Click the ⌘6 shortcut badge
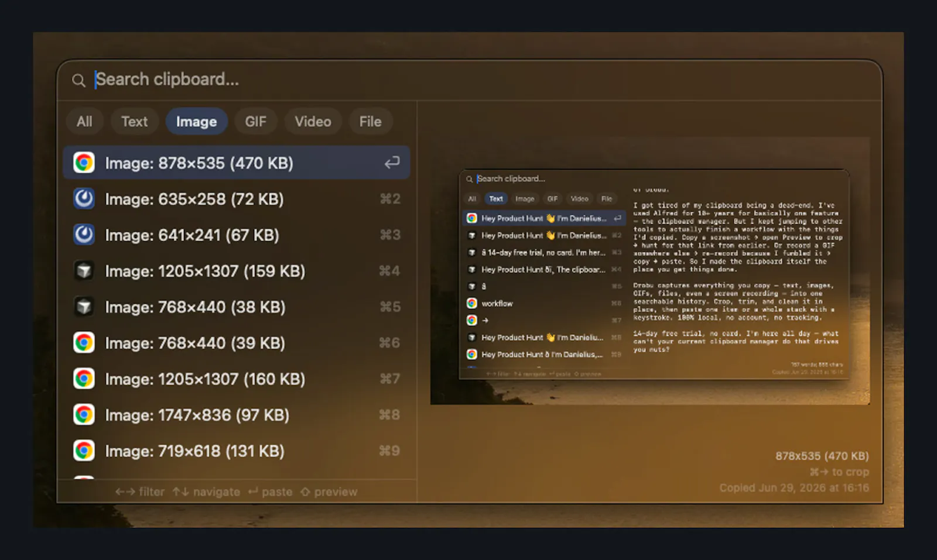The height and width of the screenshot is (560, 937). click(x=390, y=343)
